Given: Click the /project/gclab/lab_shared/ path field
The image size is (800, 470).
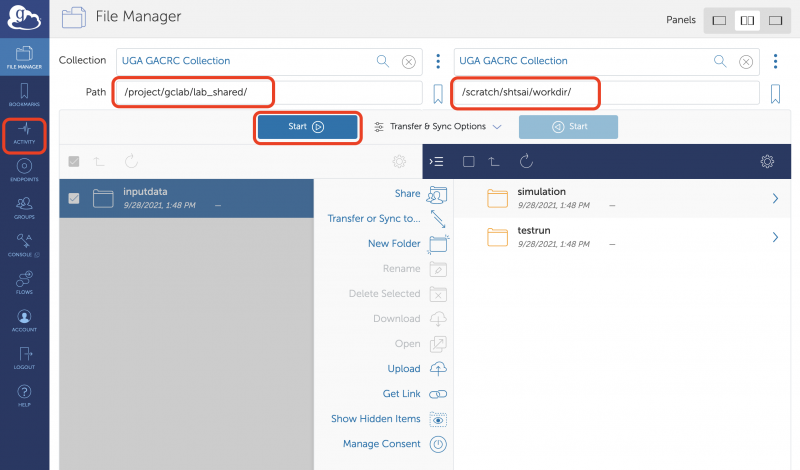Looking at the screenshot, I should pyautogui.click(x=267, y=93).
